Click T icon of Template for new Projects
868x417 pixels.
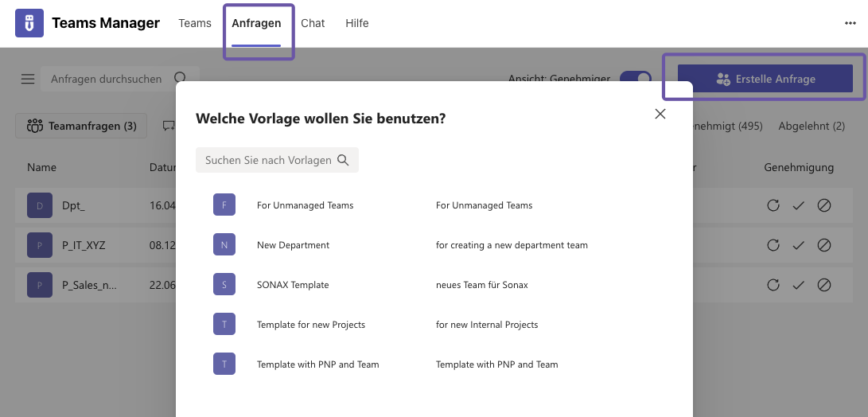point(224,325)
